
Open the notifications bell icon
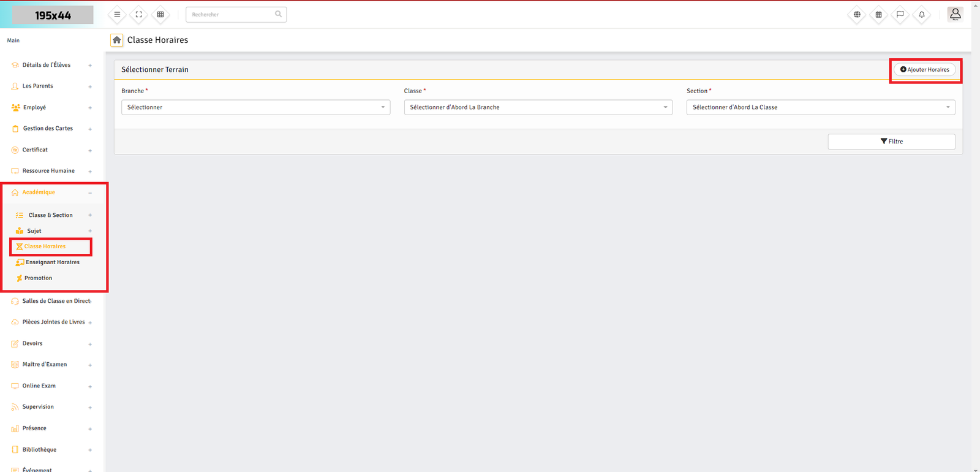pos(921,15)
